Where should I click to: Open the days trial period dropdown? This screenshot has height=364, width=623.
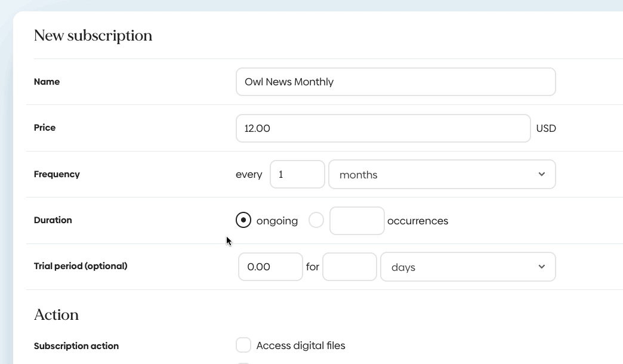click(467, 267)
